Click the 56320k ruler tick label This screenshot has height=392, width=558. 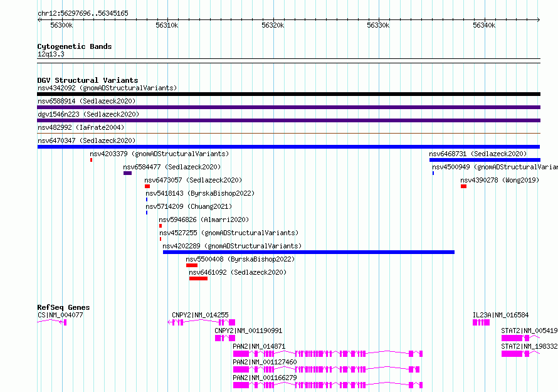[x=273, y=25]
